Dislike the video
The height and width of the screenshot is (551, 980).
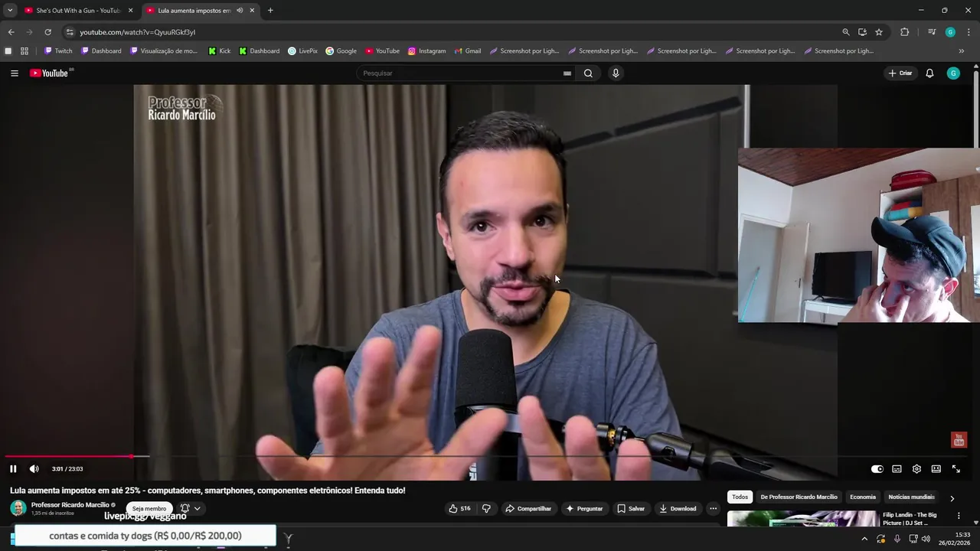point(486,509)
